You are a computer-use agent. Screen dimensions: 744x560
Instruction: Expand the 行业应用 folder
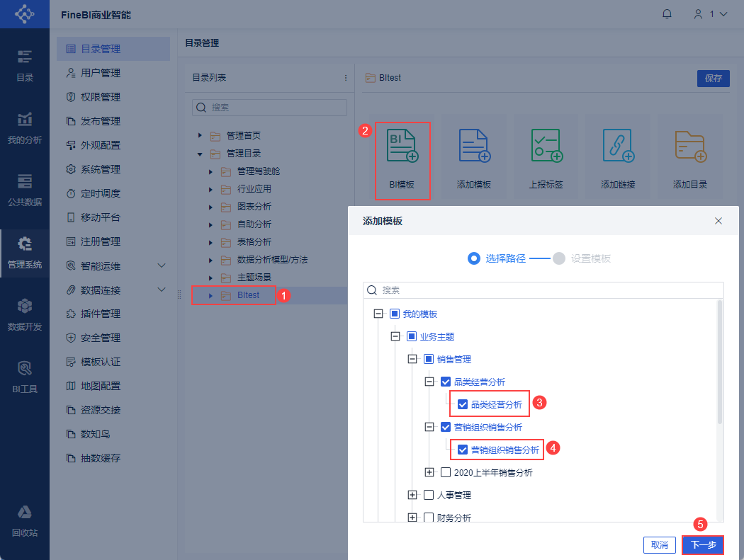click(210, 189)
